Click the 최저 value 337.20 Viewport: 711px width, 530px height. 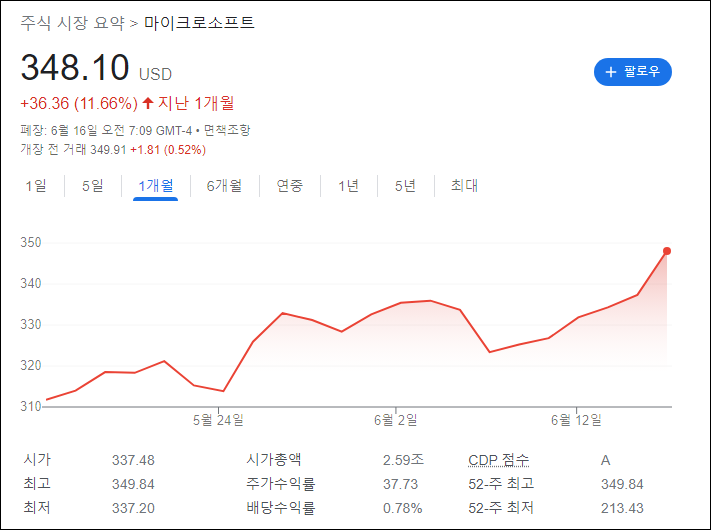(133, 508)
